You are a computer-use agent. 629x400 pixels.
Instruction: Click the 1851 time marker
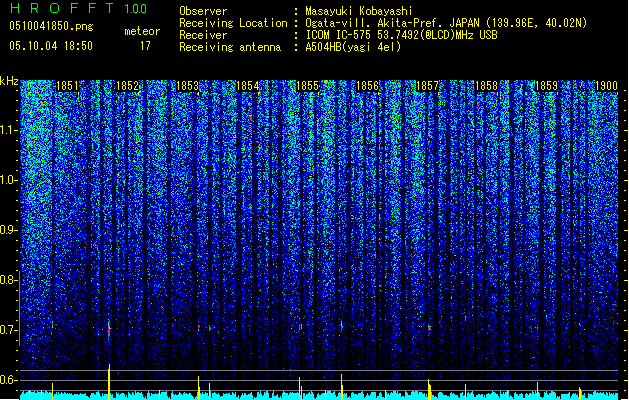point(67,86)
